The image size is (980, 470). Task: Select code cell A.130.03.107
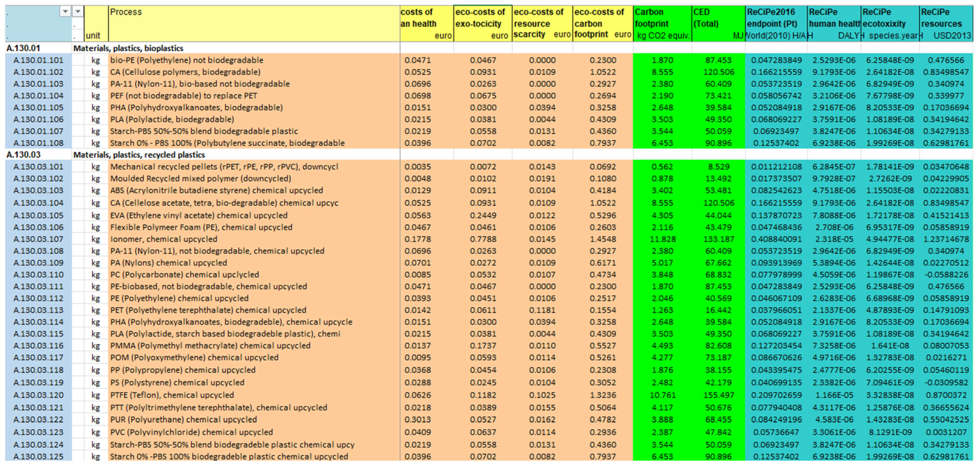tap(38, 239)
